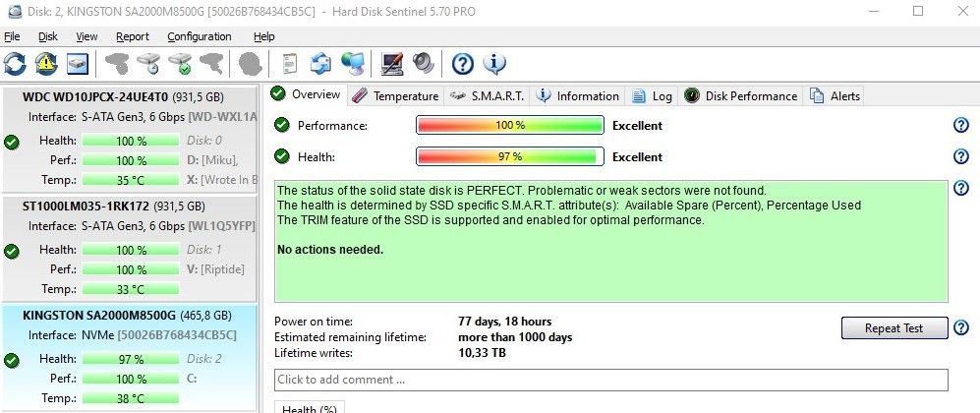980x413 pixels.
Task: Open the blue question mark help toolbar icon
Action: pyautogui.click(x=463, y=64)
